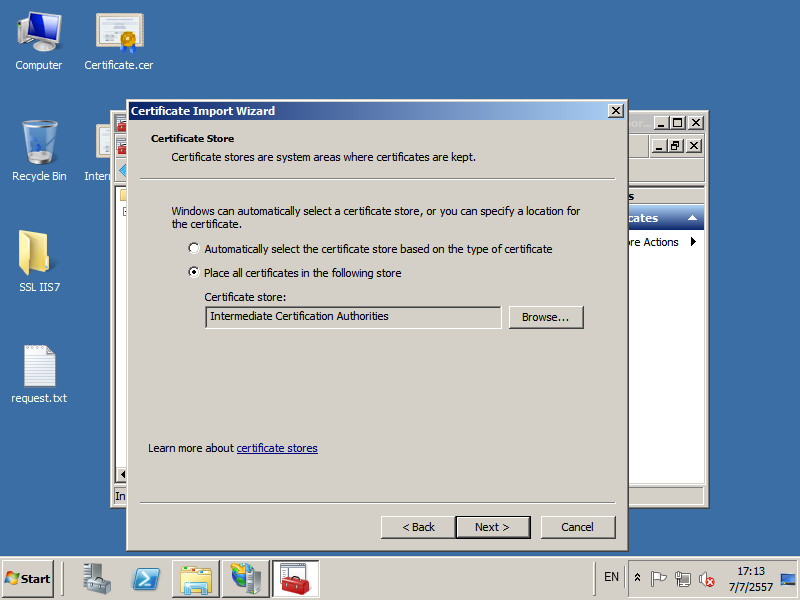The width and height of the screenshot is (800, 600).
Task: Show hidden system tray icons
Action: [638, 578]
